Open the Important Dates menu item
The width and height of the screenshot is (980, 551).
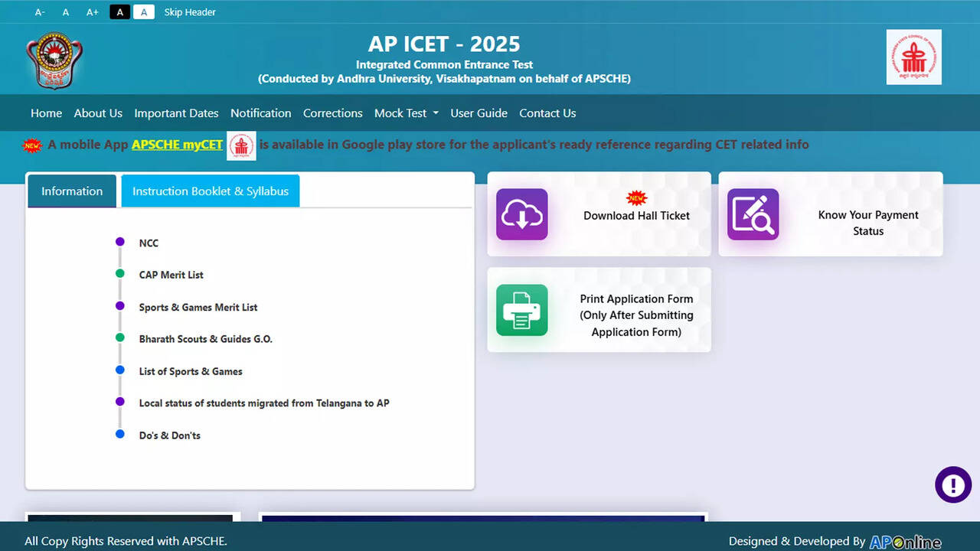tap(176, 113)
